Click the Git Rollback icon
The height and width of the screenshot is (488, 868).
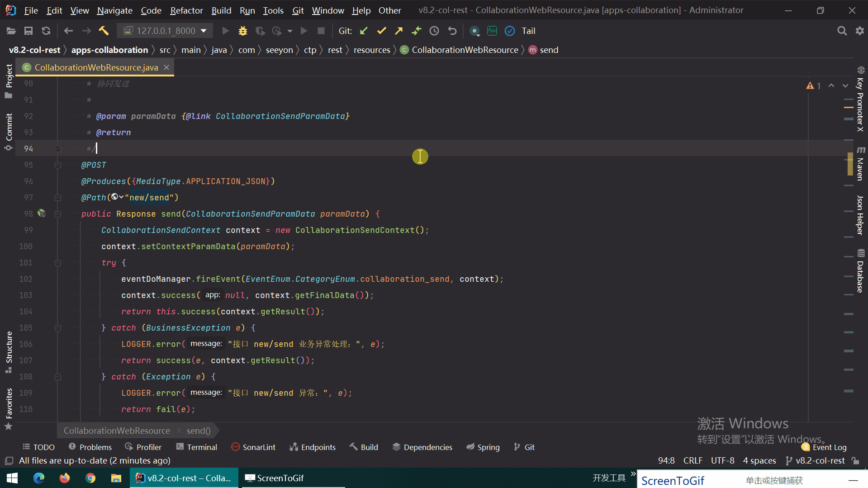click(452, 31)
